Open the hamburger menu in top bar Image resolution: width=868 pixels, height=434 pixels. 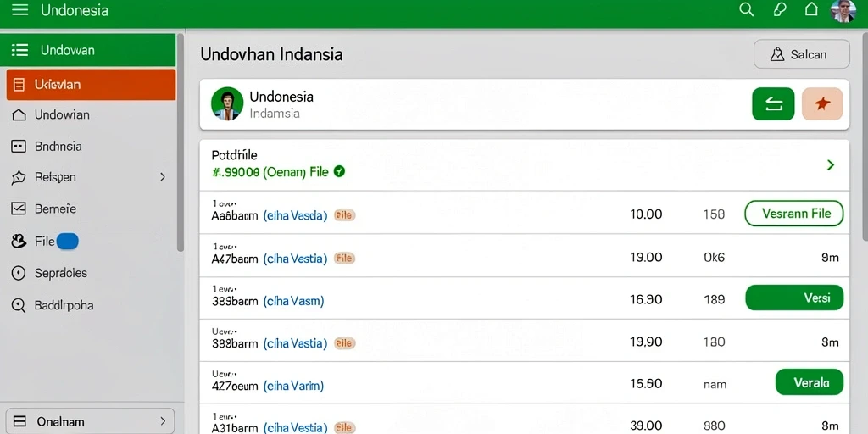tap(20, 10)
